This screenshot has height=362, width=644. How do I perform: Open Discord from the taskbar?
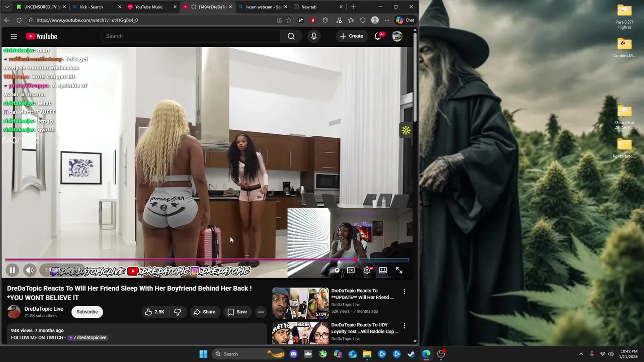(294, 354)
